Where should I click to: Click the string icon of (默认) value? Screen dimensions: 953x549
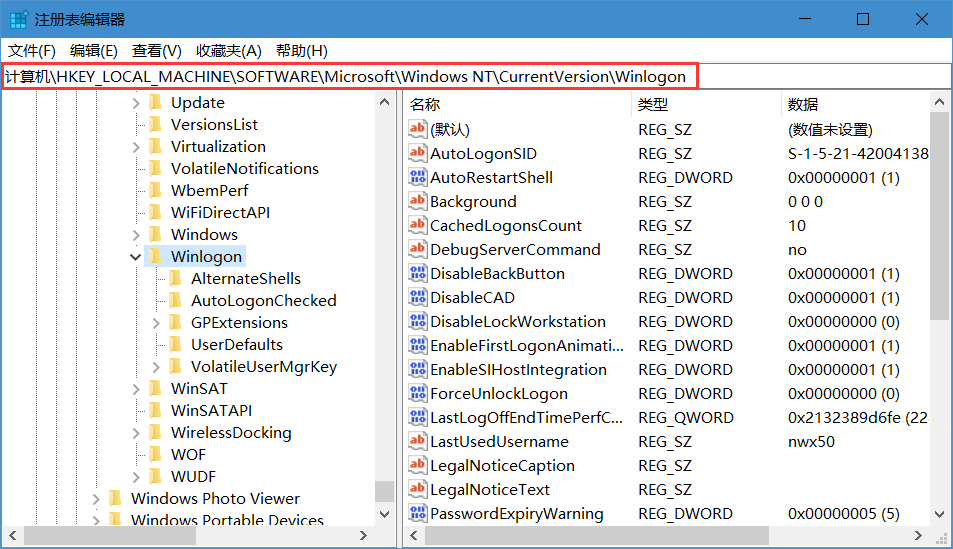417,129
